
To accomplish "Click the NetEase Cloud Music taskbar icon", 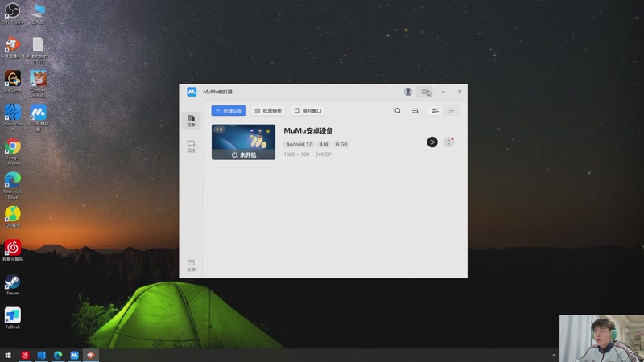I will [x=25, y=355].
